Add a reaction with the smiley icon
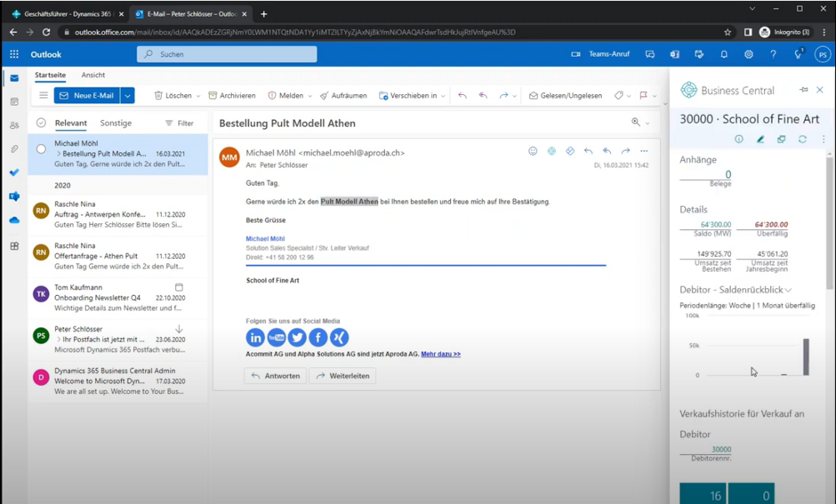836x504 pixels. [x=533, y=151]
